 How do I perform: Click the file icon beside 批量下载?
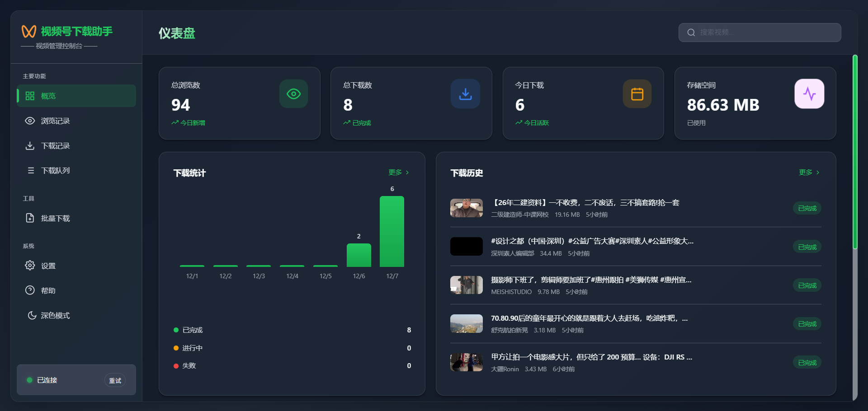tap(30, 218)
